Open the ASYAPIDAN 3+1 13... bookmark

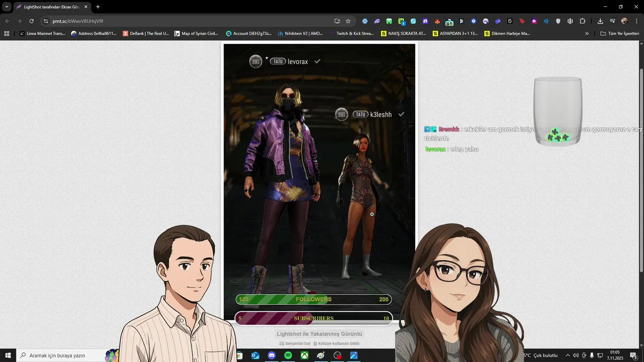455,34
